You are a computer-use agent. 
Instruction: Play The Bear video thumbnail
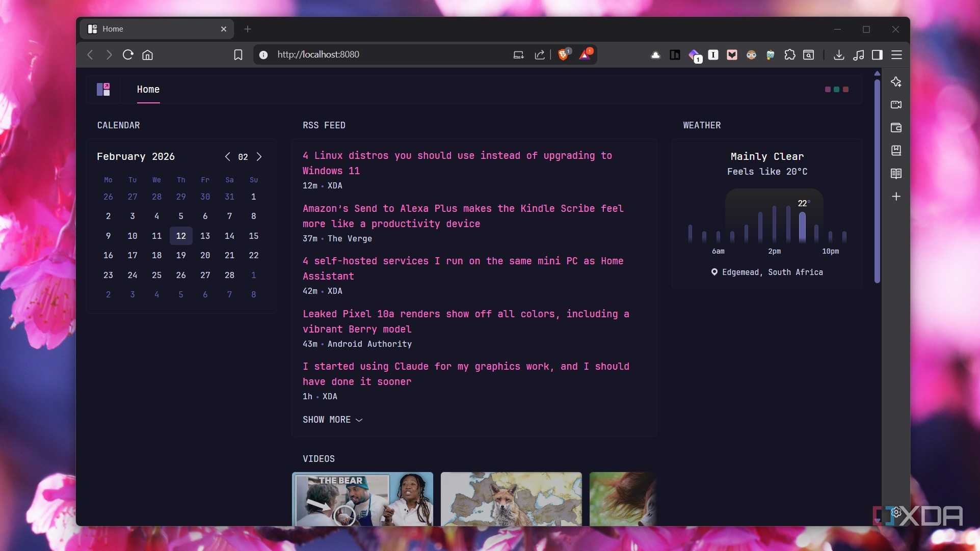tap(362, 499)
